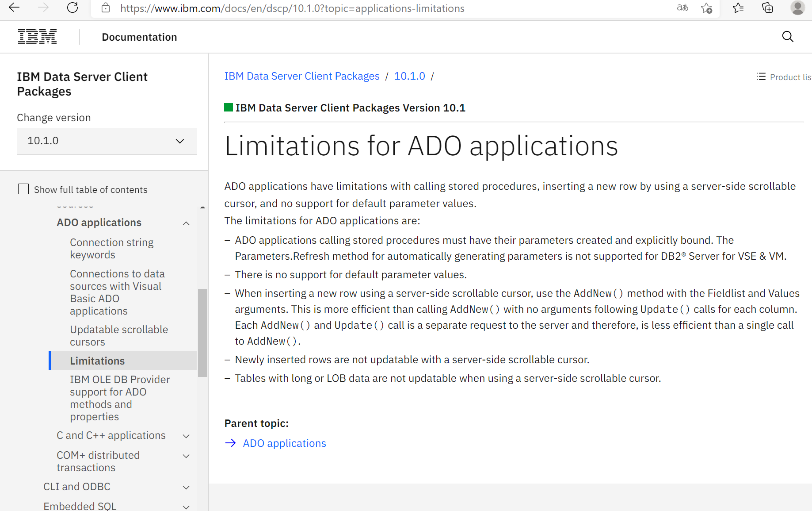
Task: Click the translate page icon
Action: point(682,8)
